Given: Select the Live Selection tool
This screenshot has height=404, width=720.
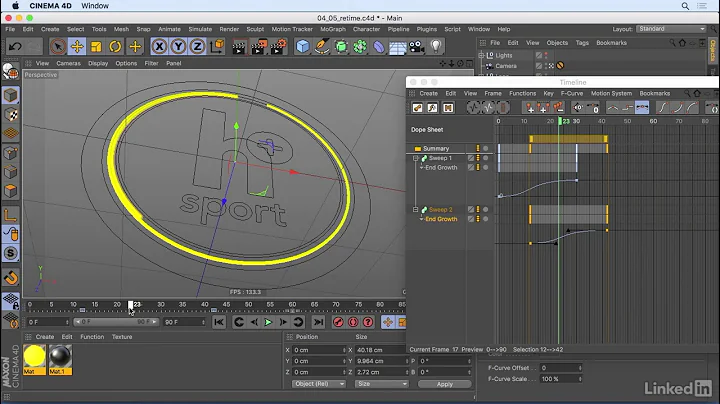Looking at the screenshot, I should click(58, 46).
